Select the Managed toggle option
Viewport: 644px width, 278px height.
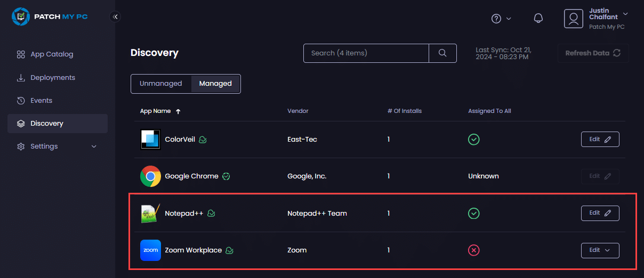(x=215, y=84)
